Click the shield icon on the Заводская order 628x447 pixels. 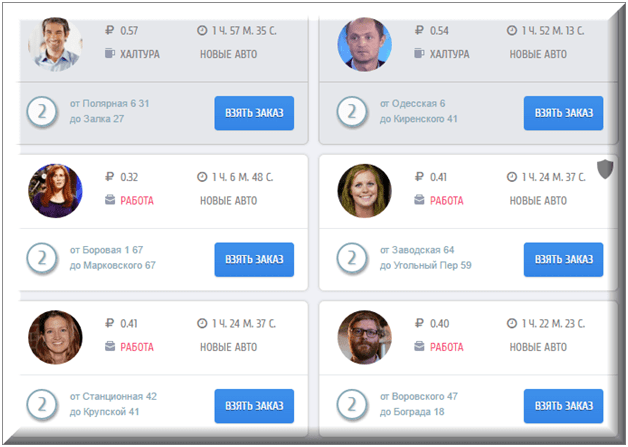(x=605, y=169)
